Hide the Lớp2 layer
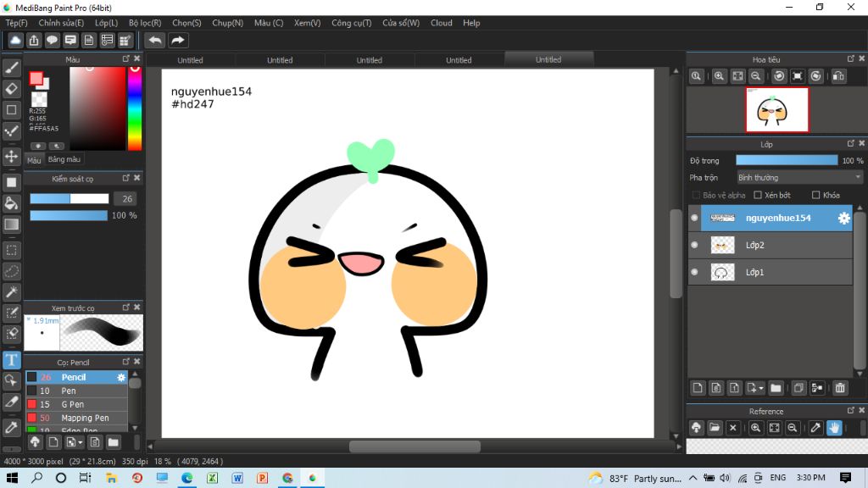This screenshot has height=488, width=868. (x=695, y=245)
